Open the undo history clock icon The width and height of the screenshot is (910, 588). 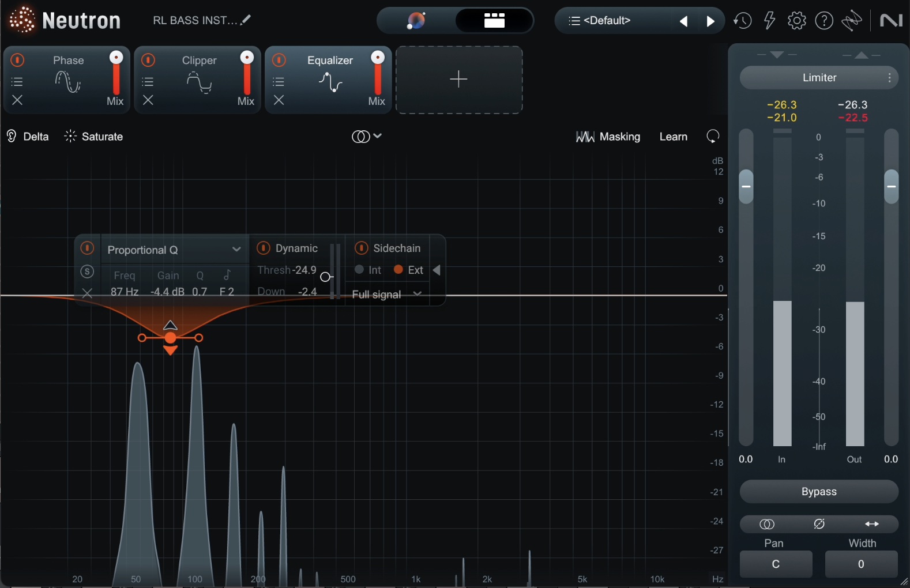click(x=742, y=21)
